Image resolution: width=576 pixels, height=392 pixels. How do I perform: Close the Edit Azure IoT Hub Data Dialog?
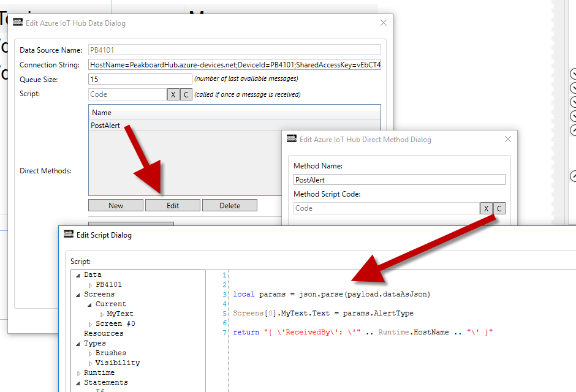(x=384, y=23)
